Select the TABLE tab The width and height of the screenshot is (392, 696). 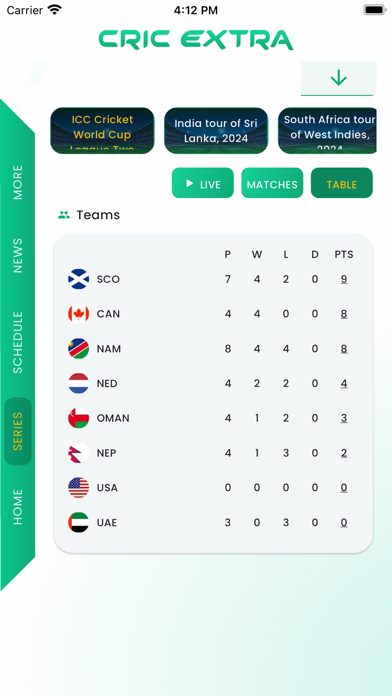342,183
